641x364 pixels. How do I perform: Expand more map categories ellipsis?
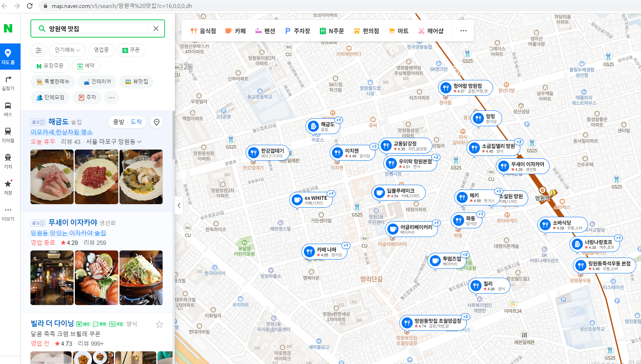pyautogui.click(x=463, y=31)
